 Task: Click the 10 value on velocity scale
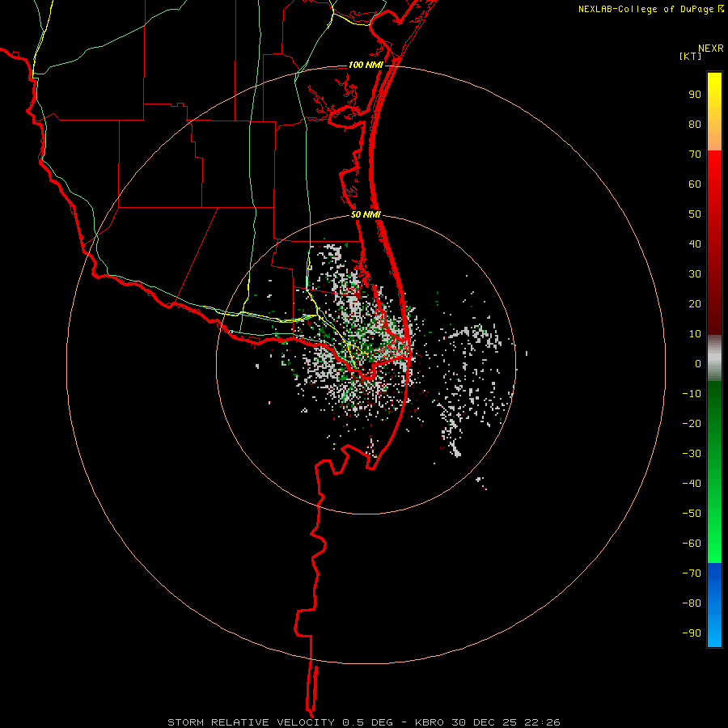(x=695, y=334)
